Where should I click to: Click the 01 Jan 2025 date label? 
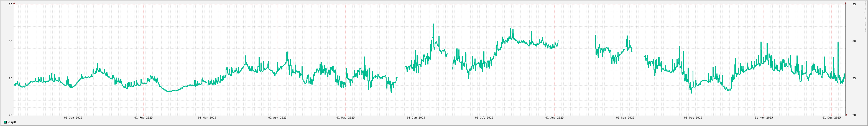[73, 118]
